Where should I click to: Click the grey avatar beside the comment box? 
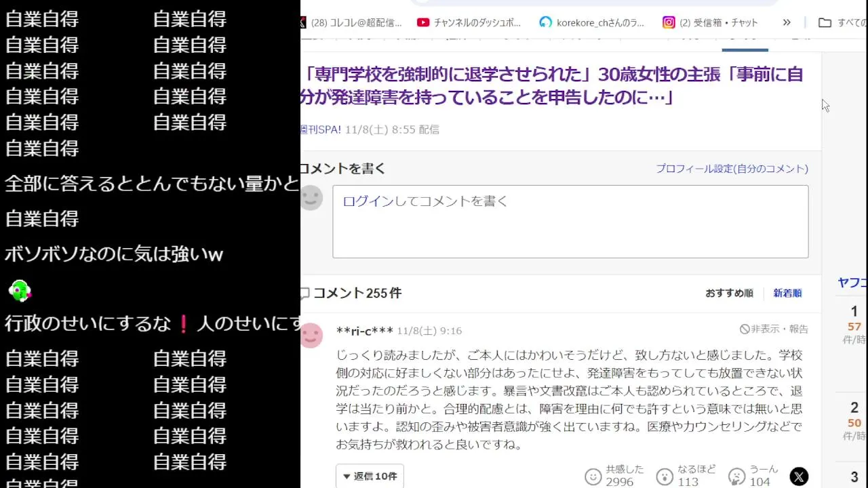[311, 198]
